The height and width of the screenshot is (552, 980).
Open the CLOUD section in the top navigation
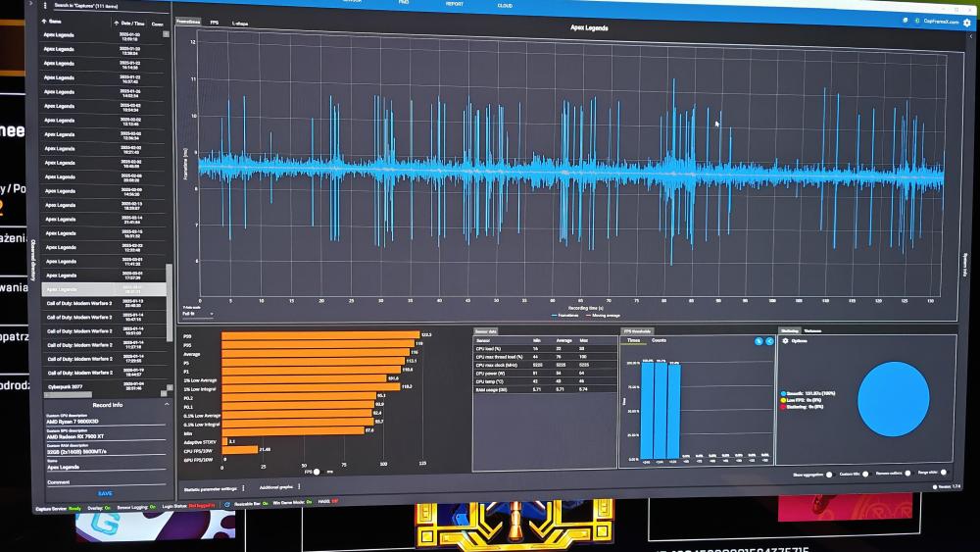click(505, 5)
